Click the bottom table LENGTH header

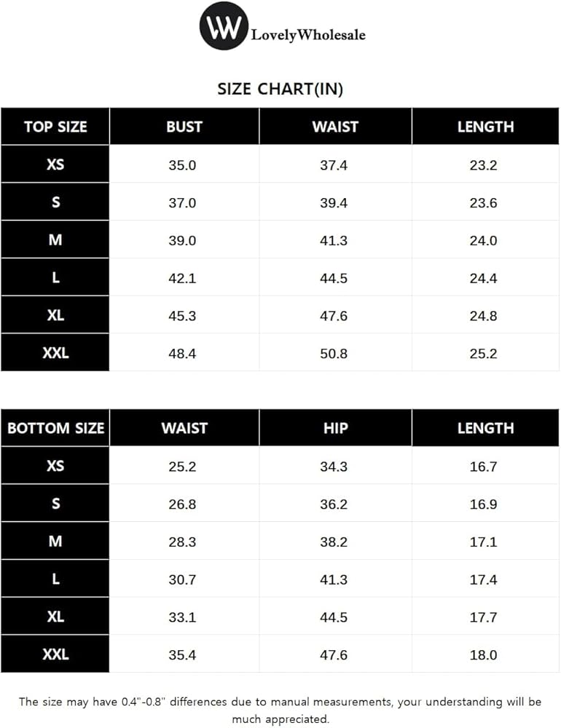click(x=485, y=428)
